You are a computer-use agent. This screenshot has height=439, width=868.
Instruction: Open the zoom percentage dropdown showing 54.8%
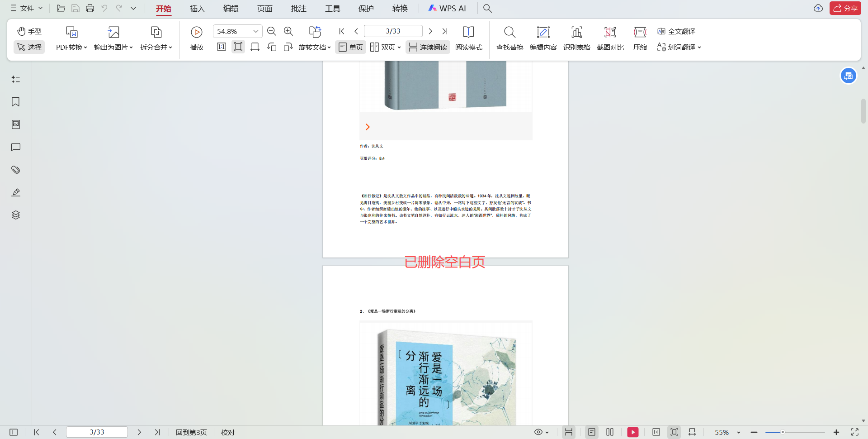(255, 31)
